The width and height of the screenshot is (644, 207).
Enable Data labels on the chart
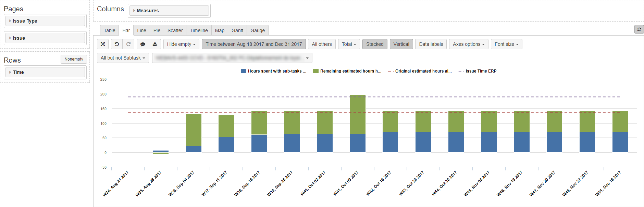coord(431,44)
